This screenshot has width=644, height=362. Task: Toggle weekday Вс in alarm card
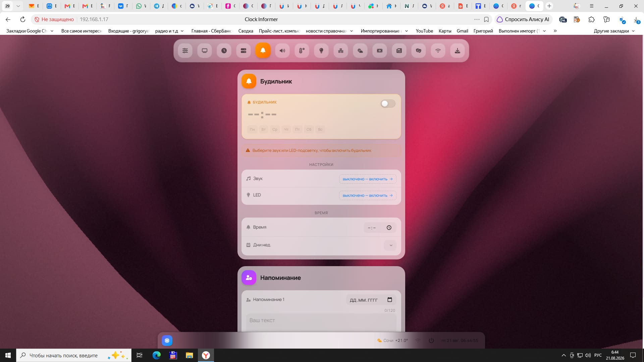tap(320, 129)
